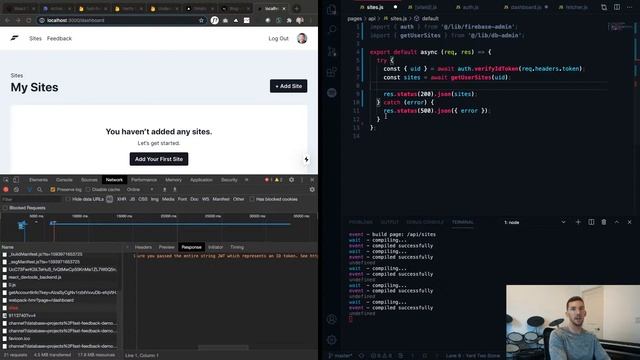Open user avatar menu

click(302, 38)
